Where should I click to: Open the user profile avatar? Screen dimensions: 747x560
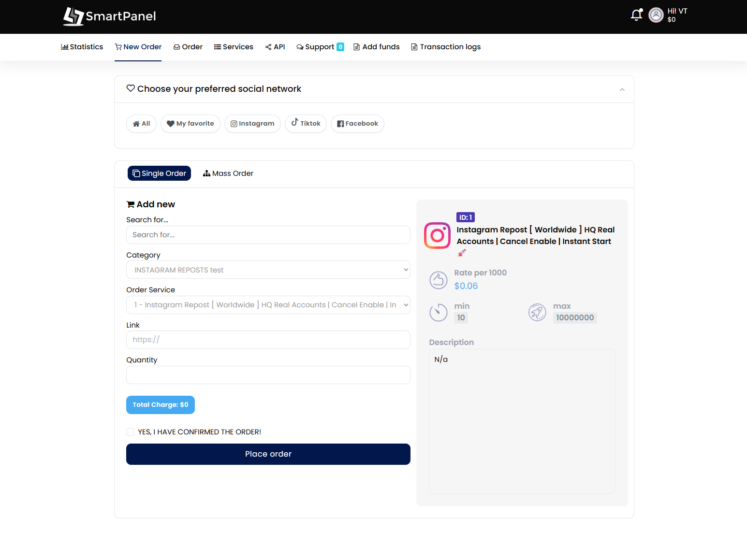pyautogui.click(x=656, y=15)
